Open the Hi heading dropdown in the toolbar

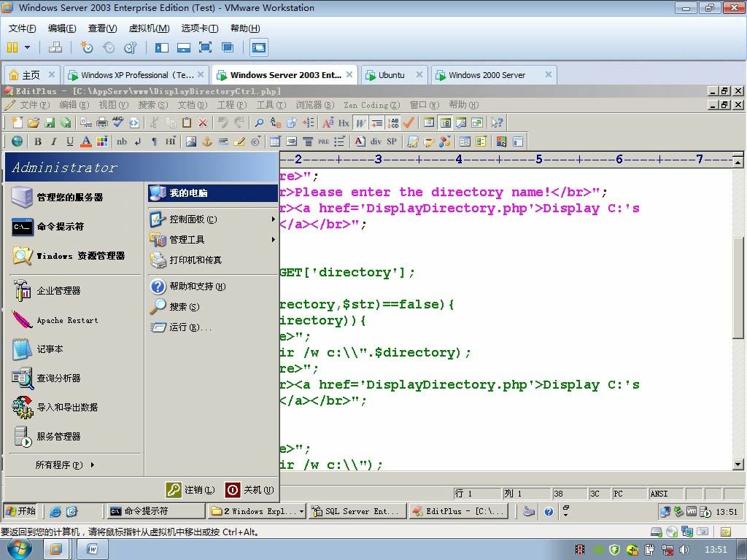pos(171,141)
